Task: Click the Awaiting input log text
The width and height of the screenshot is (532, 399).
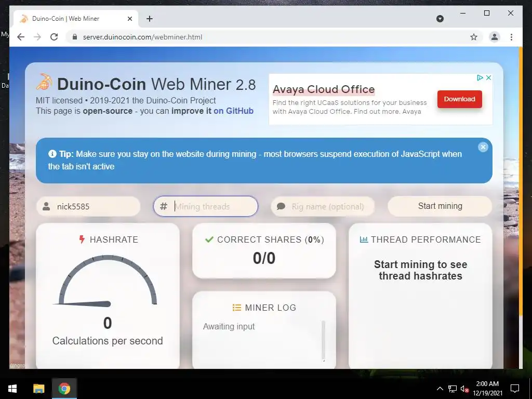Action: pos(229,326)
